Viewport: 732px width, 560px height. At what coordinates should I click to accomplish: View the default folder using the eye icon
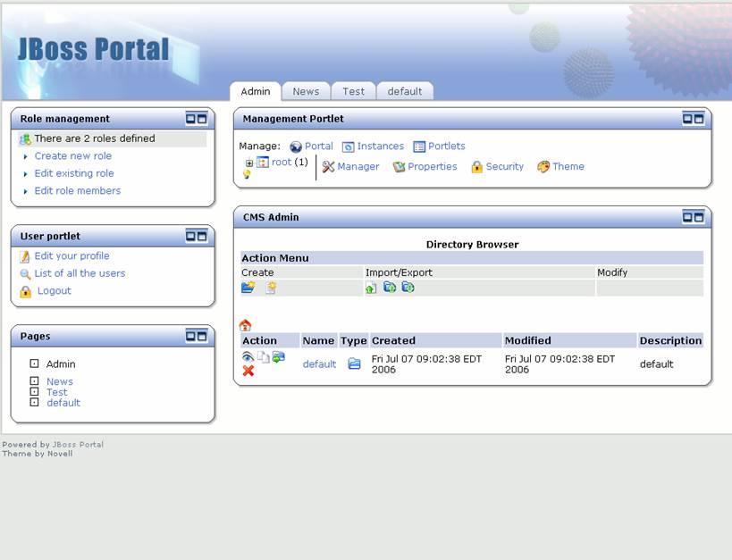pos(248,357)
